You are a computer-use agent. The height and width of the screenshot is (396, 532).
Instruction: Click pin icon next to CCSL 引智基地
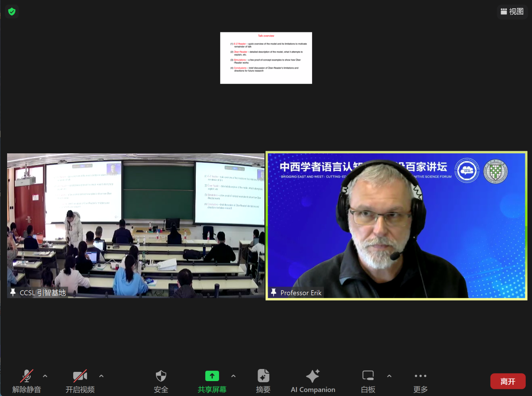13,293
